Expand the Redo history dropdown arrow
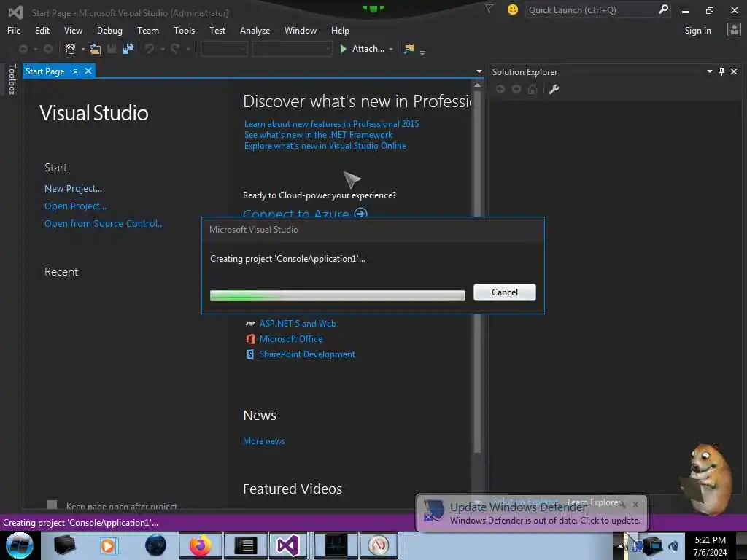 [x=188, y=49]
